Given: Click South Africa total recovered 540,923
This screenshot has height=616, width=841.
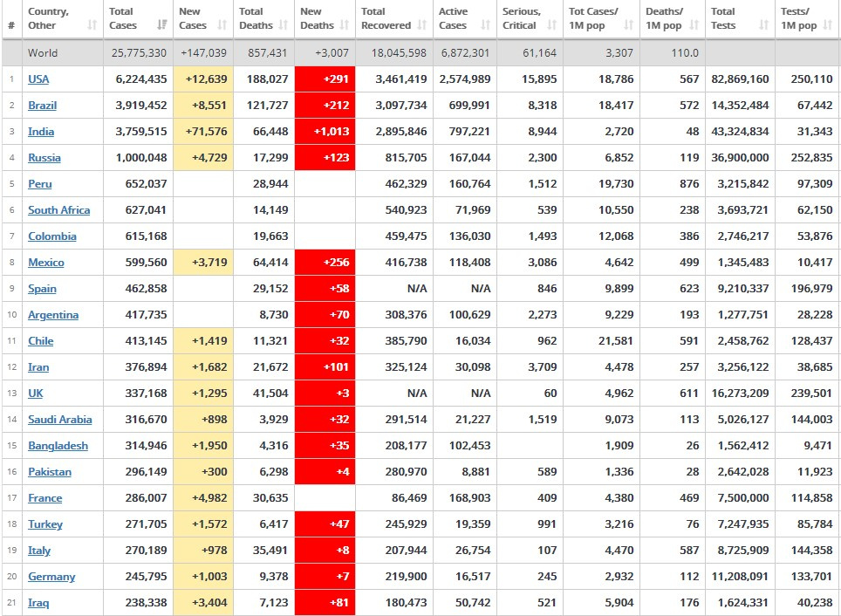Looking at the screenshot, I should (x=406, y=209).
